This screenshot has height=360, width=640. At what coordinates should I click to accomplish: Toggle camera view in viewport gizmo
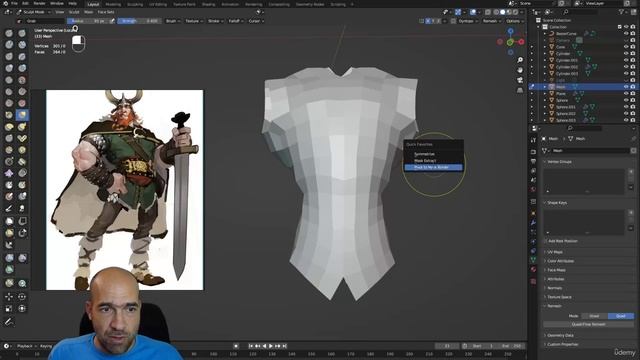pyautogui.click(x=520, y=80)
